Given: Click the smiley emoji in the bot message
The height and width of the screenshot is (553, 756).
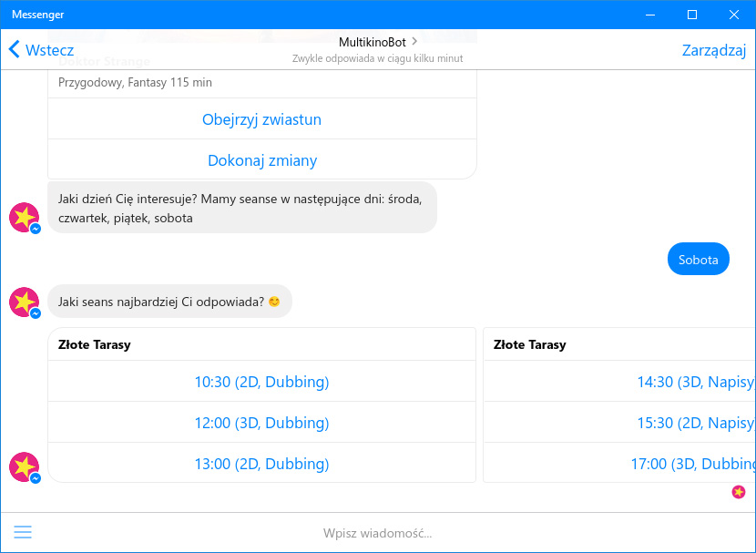Looking at the screenshot, I should [274, 302].
